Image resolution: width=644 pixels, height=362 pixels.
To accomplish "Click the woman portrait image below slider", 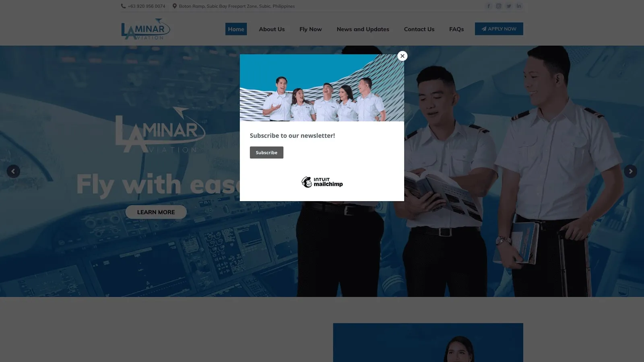I will 428,342.
